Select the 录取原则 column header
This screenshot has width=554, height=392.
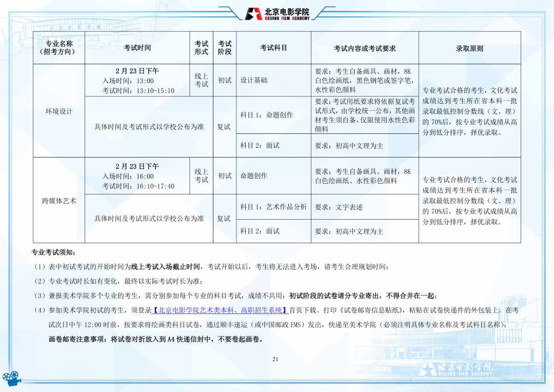point(469,48)
